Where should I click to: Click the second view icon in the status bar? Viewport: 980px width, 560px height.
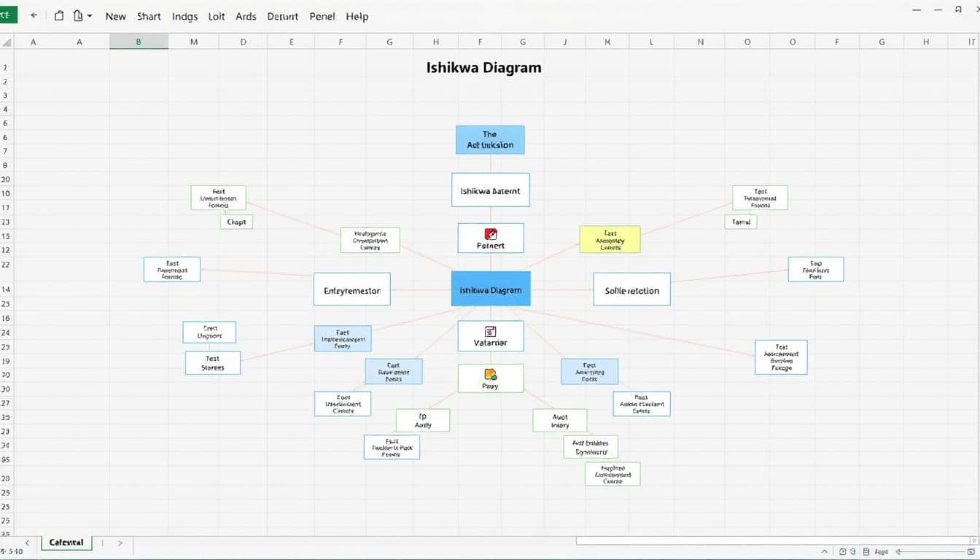[854, 553]
